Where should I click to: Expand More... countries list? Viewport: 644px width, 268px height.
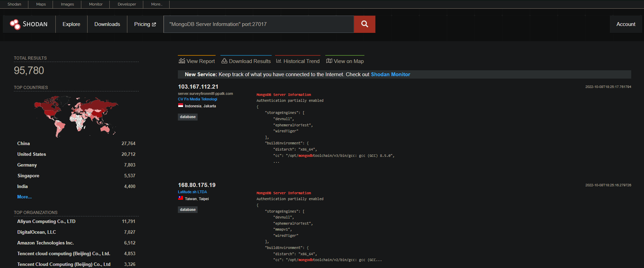(x=24, y=197)
